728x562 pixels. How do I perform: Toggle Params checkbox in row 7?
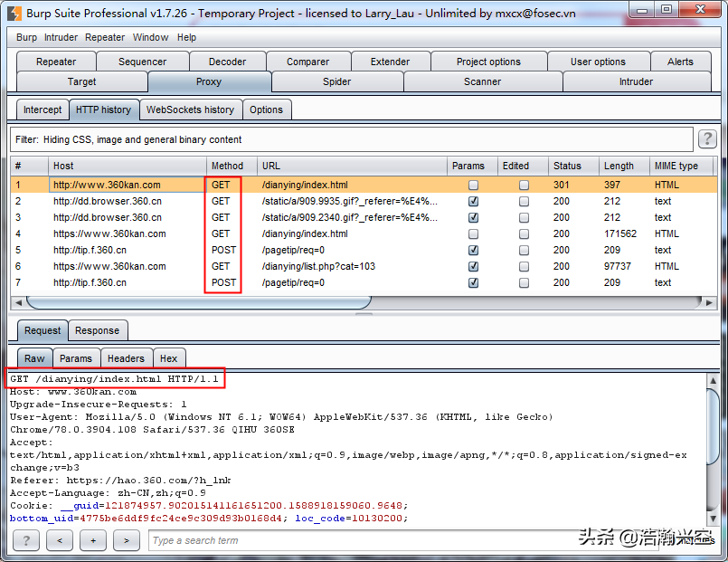click(x=473, y=282)
